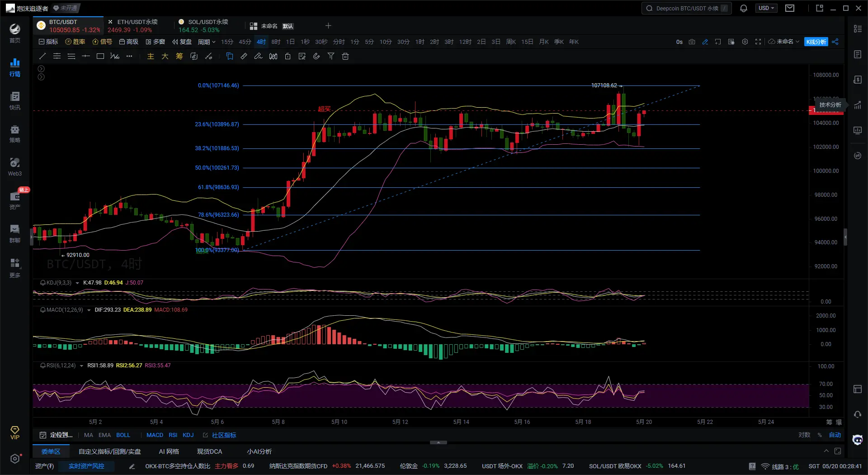Open the AI 网格 tab
Screen dimensions: 868x475
pyautogui.click(x=169, y=451)
